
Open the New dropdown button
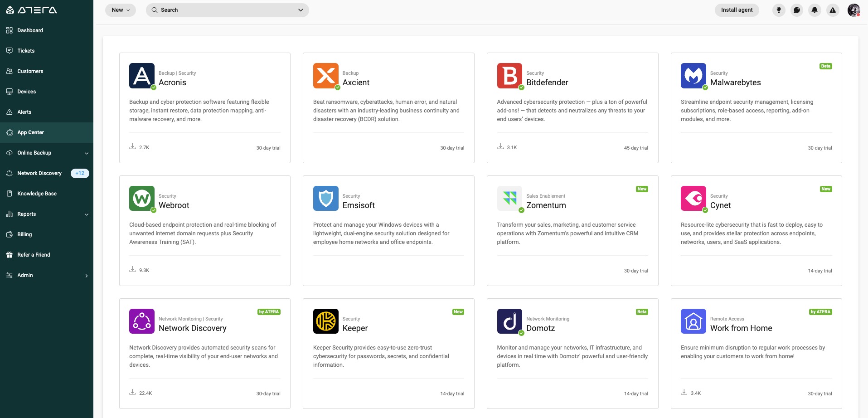point(121,10)
